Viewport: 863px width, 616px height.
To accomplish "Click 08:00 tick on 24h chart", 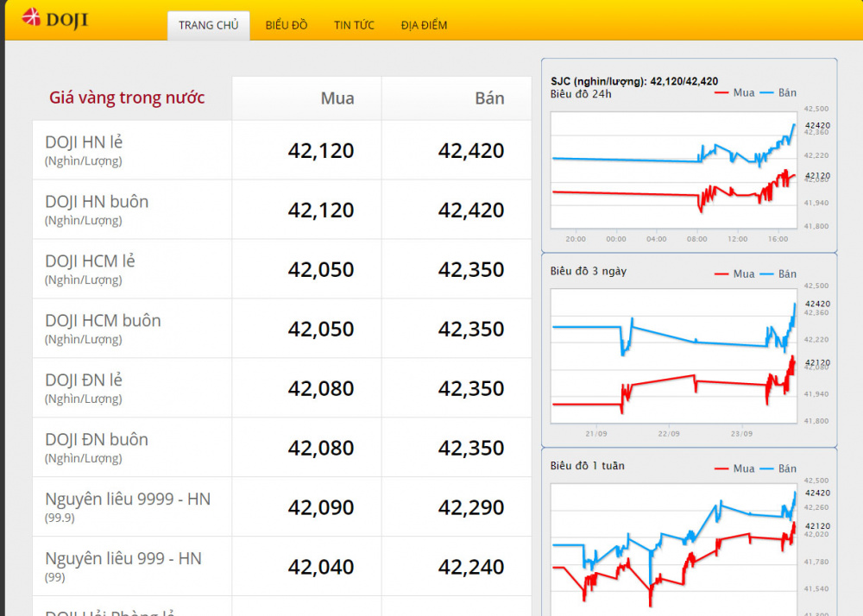I will 696,239.
